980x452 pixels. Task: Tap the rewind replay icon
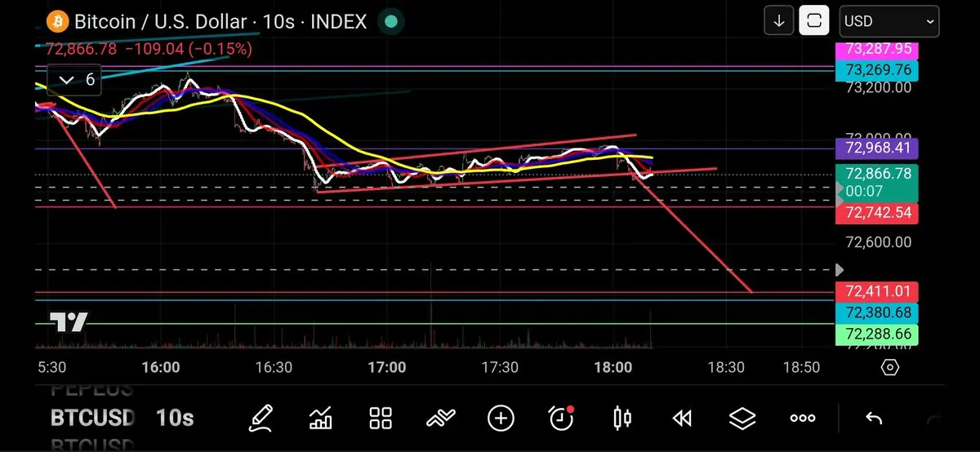682,419
